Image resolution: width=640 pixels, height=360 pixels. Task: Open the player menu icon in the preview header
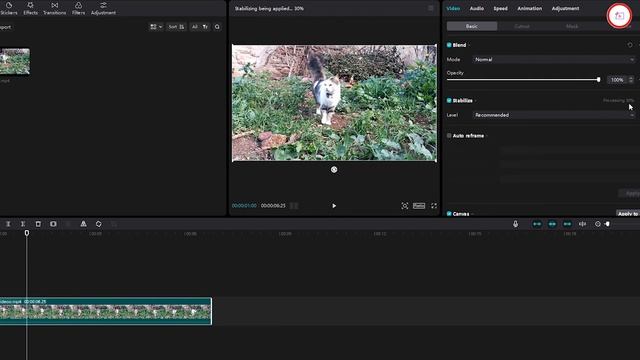pyautogui.click(x=431, y=8)
